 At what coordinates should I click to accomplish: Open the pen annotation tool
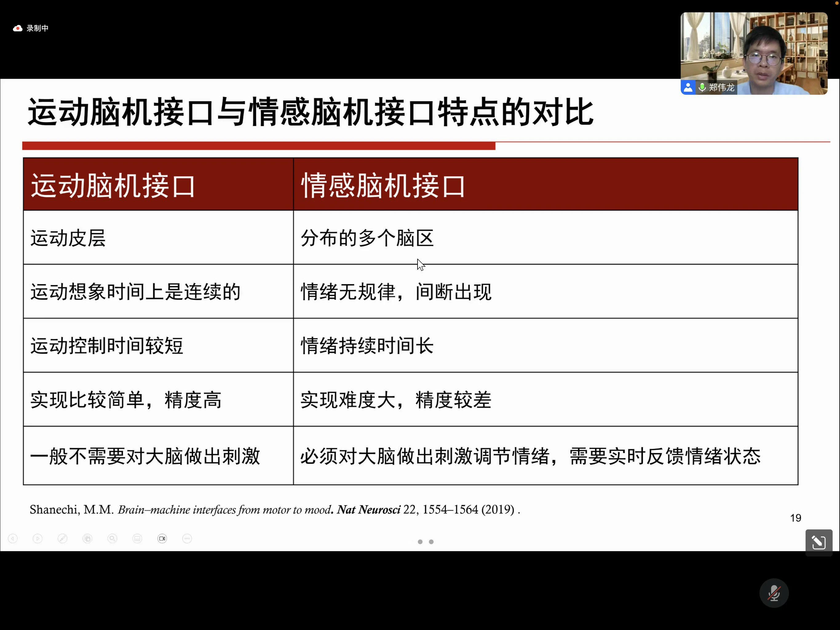coord(63,538)
